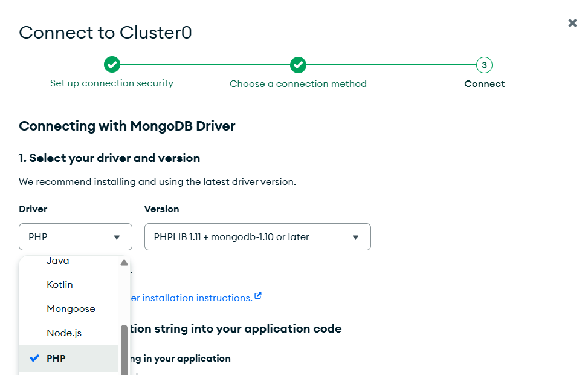Click the Select your driver and version heading

tap(109, 158)
